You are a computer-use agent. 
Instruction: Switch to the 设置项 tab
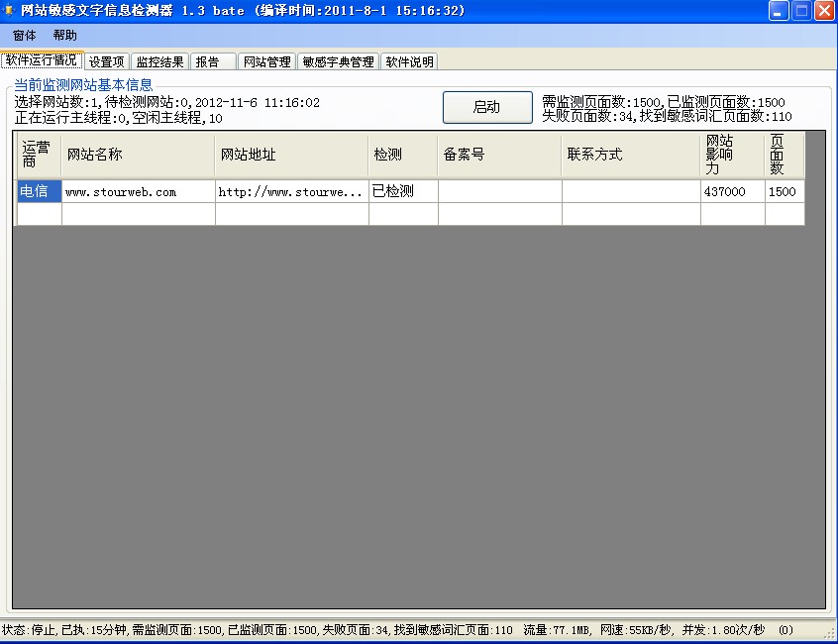pos(107,61)
